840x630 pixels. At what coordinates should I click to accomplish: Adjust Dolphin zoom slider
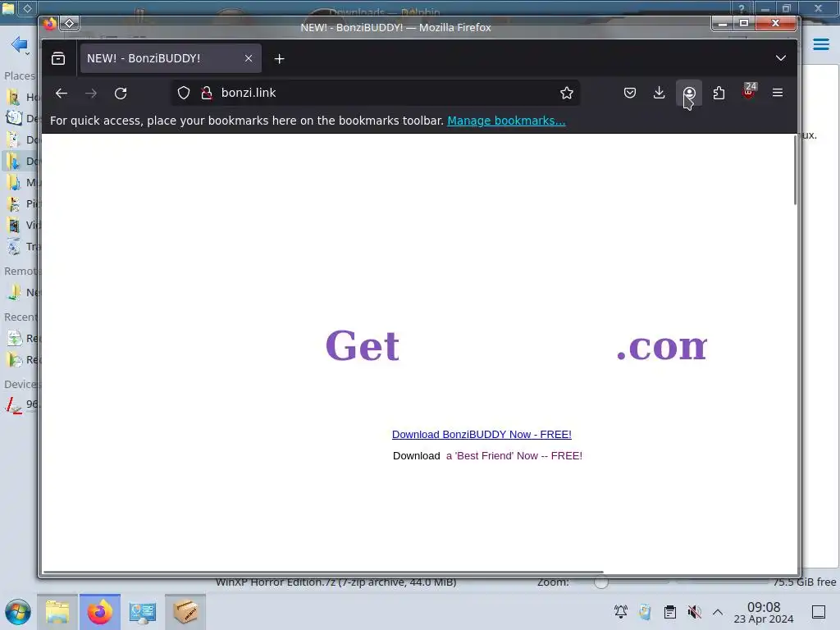[601, 582]
